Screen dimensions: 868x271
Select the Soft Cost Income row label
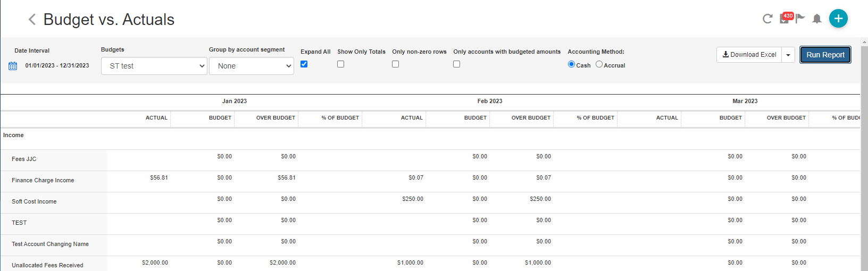pyautogui.click(x=34, y=201)
